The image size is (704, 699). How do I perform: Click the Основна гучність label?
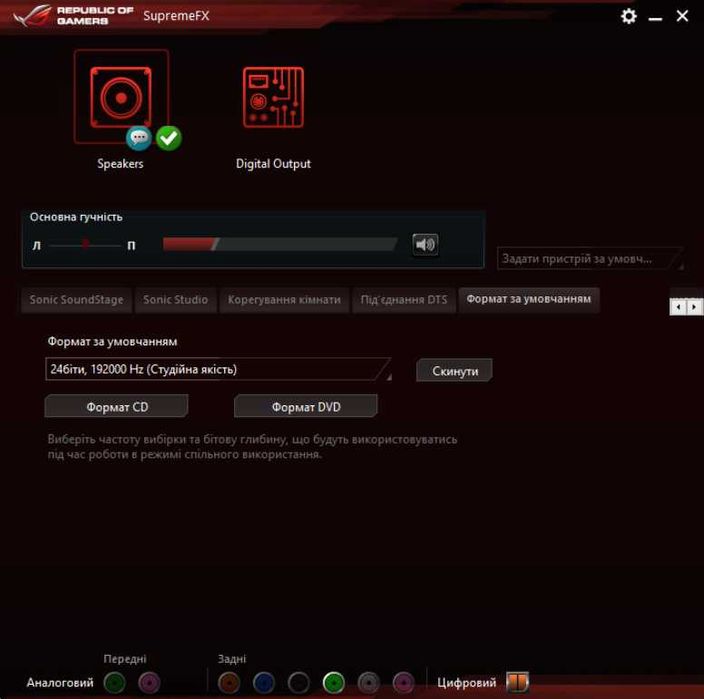(x=76, y=217)
